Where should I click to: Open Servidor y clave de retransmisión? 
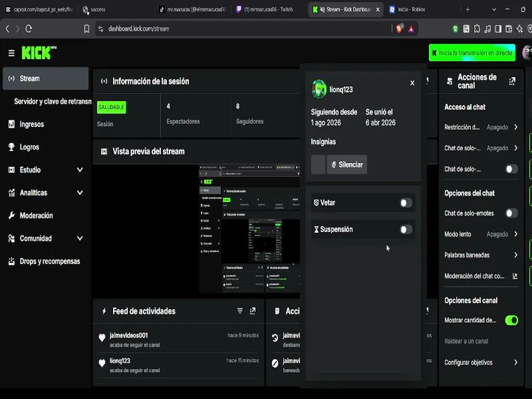[53, 101]
